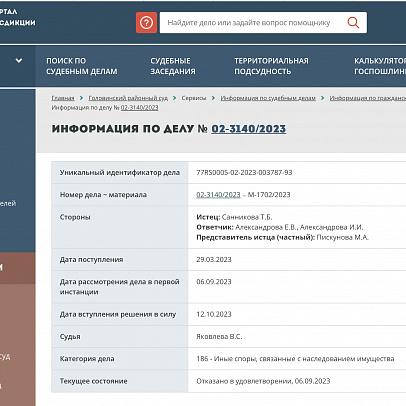Select Территориальная подсудность menu item
Screen dimensions: 406x406
coord(271,66)
